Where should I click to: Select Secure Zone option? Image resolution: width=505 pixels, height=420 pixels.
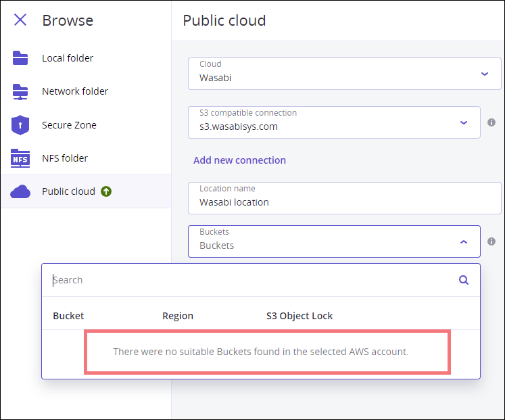pyautogui.click(x=86, y=125)
